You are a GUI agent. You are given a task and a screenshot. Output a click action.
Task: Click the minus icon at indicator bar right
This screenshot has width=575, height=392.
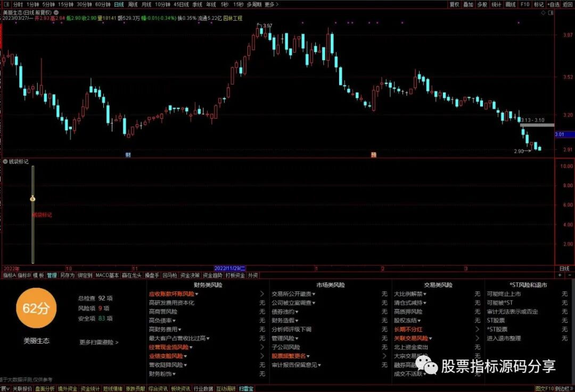click(x=570, y=275)
